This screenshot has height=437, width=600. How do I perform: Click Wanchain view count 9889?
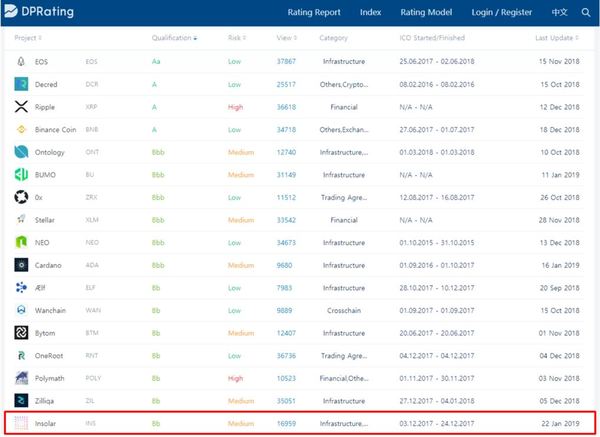[284, 310]
